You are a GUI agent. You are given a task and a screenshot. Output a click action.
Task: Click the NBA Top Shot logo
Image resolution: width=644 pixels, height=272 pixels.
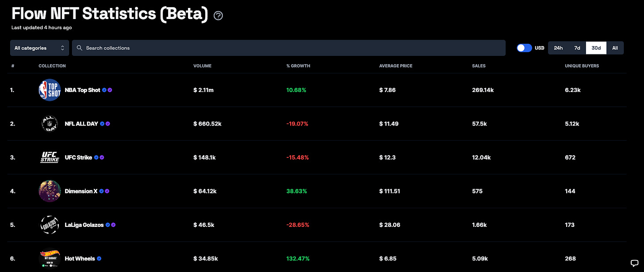click(x=49, y=90)
